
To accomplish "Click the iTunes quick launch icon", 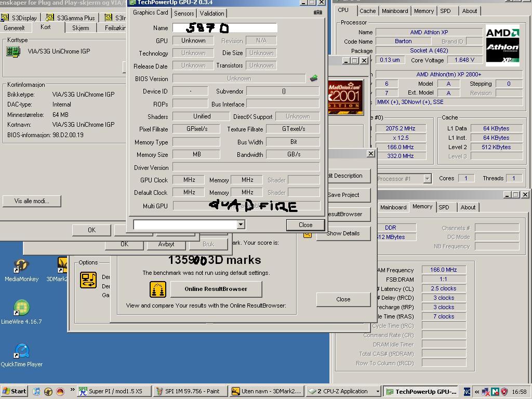I will click(36, 392).
